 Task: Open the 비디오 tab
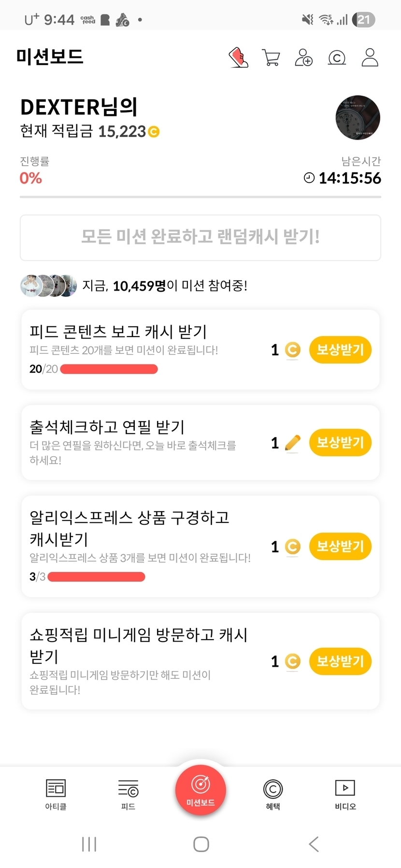coord(345,794)
